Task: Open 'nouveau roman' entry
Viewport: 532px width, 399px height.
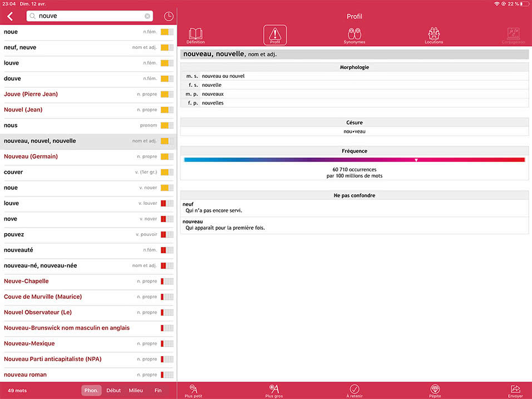Action: click(x=88, y=375)
